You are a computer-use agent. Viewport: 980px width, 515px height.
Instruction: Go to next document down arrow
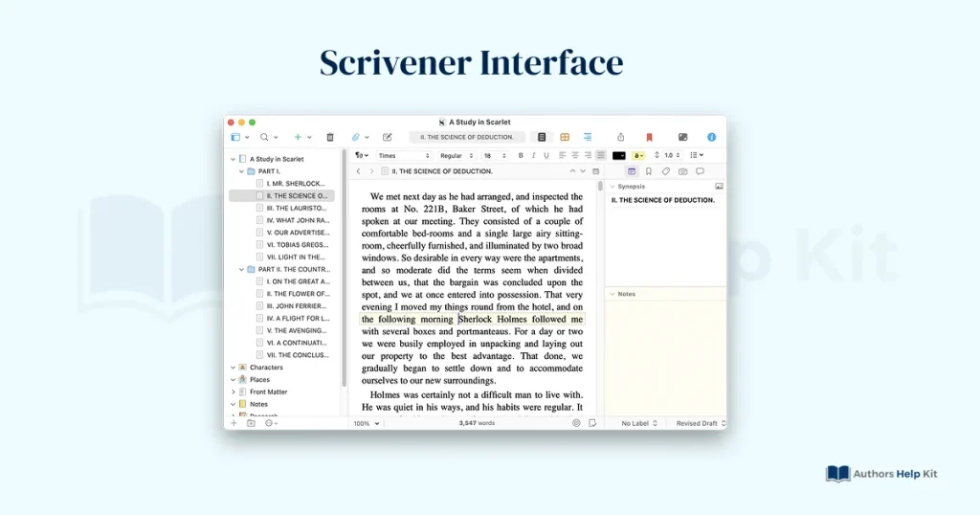click(583, 171)
